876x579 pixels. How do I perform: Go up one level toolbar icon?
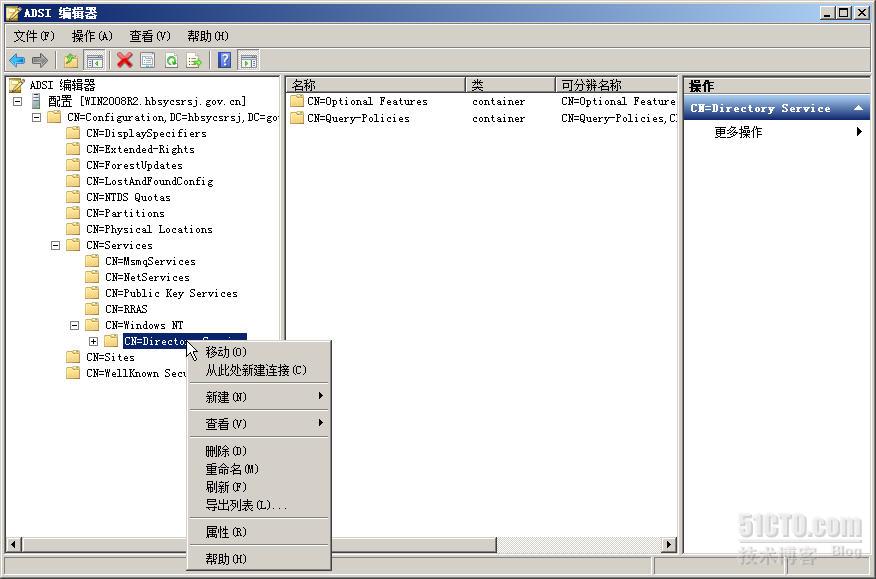point(70,60)
